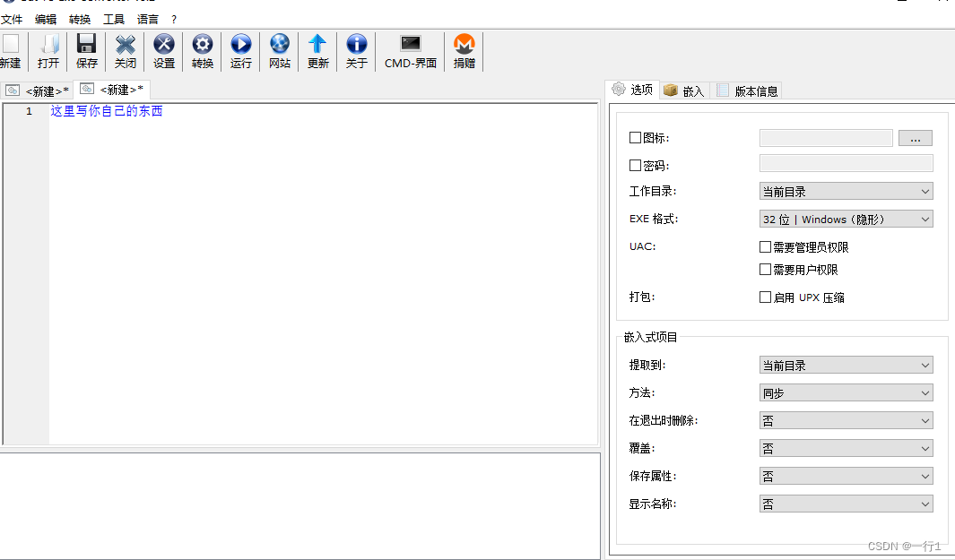Check 需要管理员权限 option
955x560 pixels.
[766, 246]
